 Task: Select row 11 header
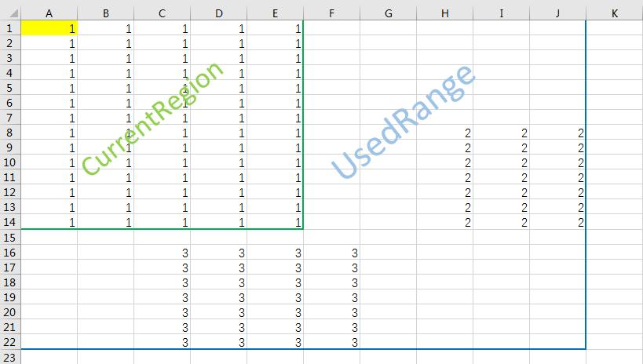(10, 177)
